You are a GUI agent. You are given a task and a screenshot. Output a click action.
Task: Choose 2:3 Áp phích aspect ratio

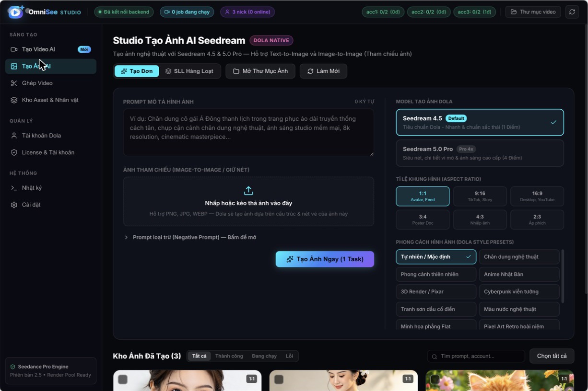tap(537, 219)
